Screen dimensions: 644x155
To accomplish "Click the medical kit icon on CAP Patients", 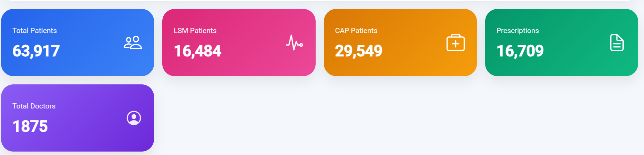I will tap(456, 43).
